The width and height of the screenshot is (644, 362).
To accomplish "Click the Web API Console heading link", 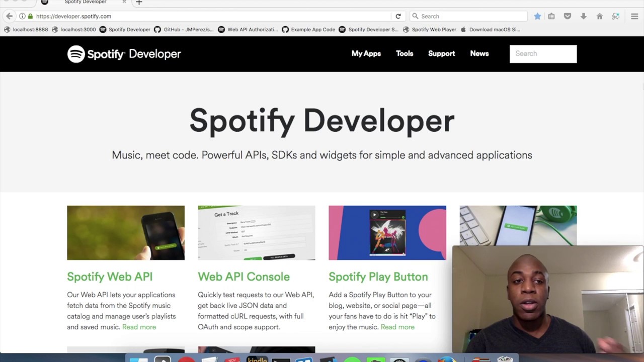I will 244,277.
